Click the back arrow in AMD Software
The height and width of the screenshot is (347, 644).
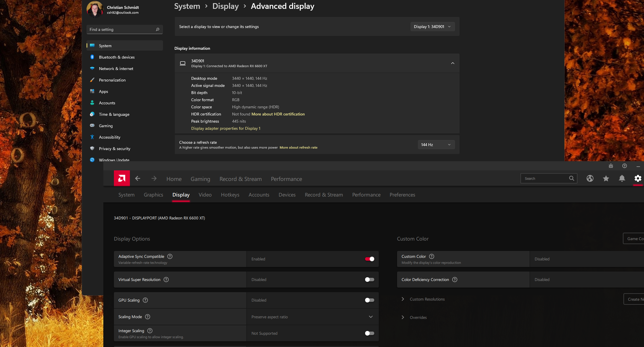click(x=138, y=179)
